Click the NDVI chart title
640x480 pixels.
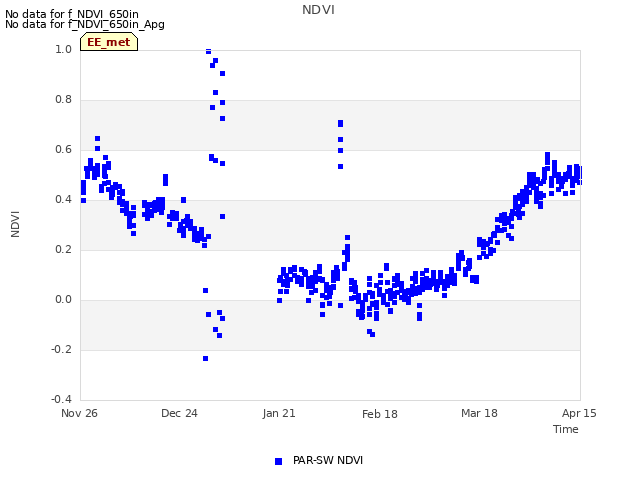tap(318, 10)
